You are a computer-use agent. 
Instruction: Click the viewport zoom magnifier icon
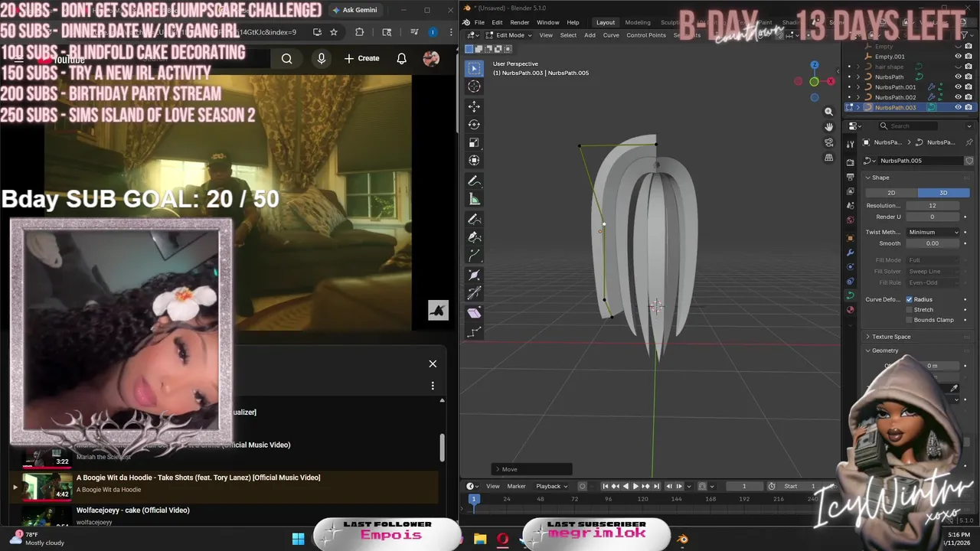pos(828,112)
